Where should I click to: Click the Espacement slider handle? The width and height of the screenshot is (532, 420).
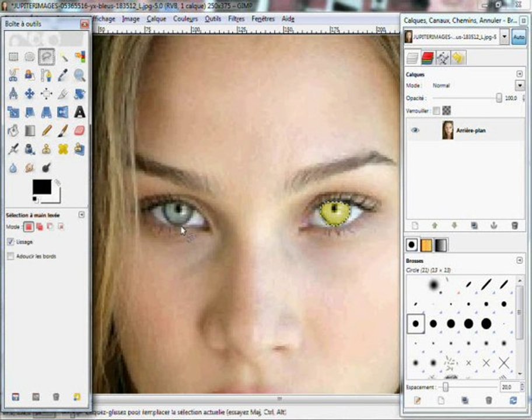coord(446,387)
